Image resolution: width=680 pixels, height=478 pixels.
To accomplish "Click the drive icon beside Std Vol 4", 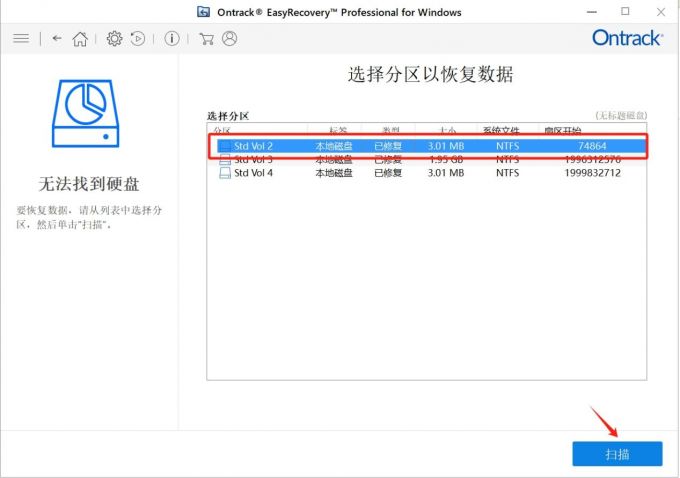I will click(225, 173).
